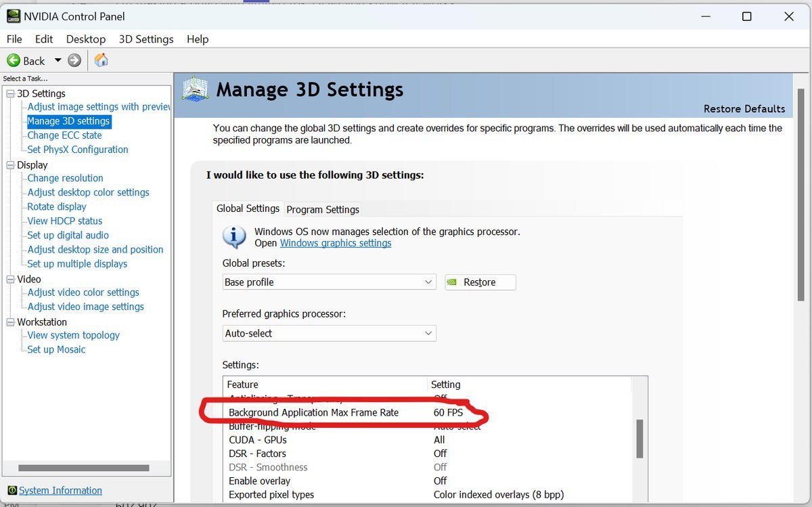Open View system topology task
The height and width of the screenshot is (507, 812).
point(73,335)
